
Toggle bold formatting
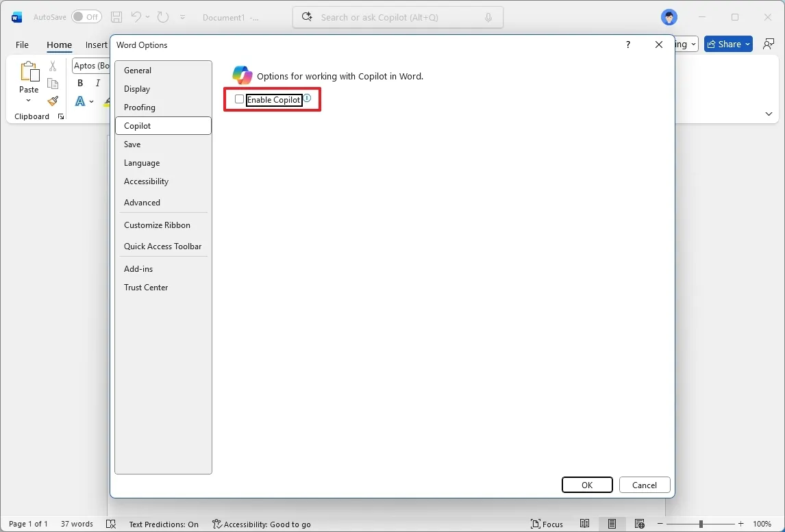point(79,83)
